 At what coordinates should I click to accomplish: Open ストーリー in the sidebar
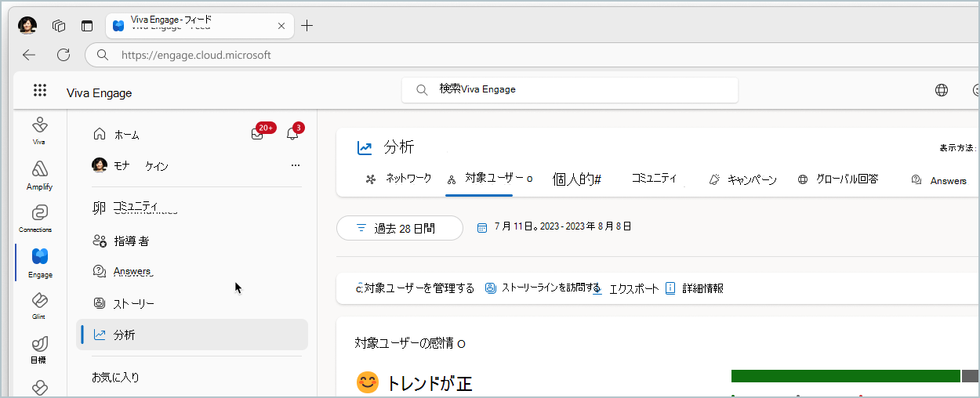tap(123, 303)
